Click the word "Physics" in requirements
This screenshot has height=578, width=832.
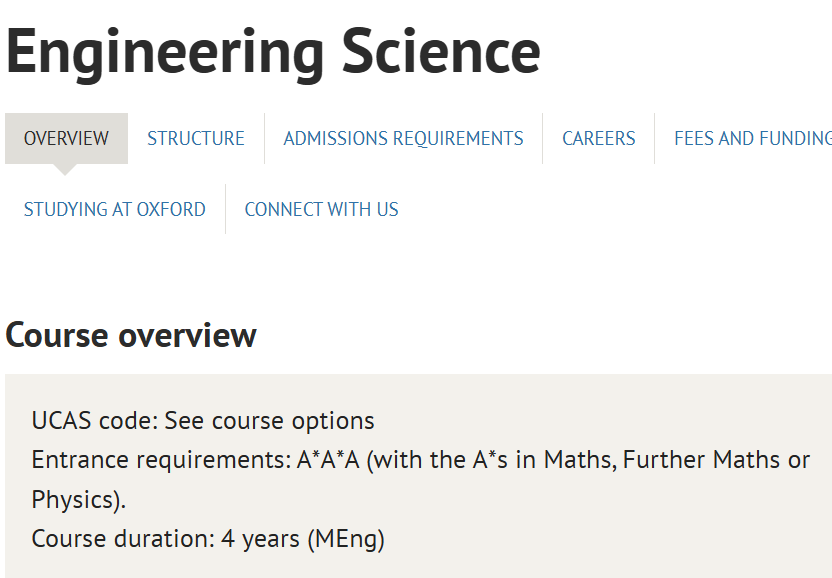pyautogui.click(x=76, y=499)
